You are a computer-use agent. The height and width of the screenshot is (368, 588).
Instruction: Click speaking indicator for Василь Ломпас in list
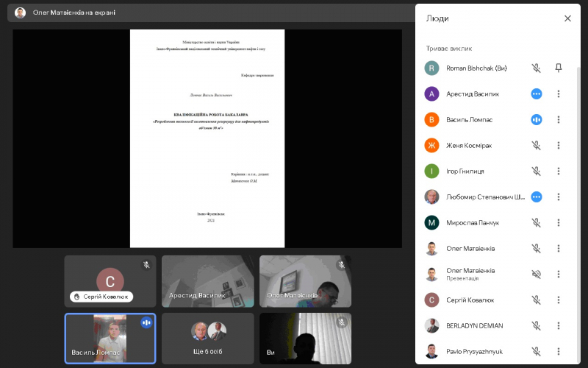(x=537, y=120)
